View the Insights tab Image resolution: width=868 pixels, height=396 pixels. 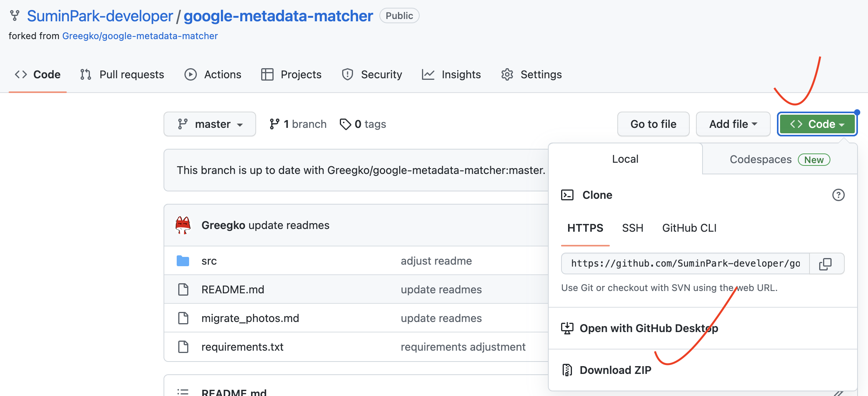pos(451,74)
